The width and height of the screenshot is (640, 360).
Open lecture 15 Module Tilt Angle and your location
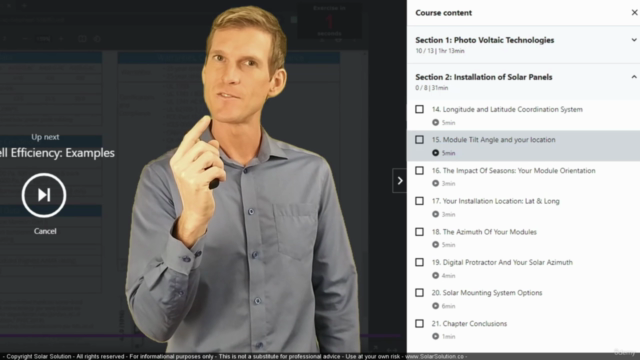coord(493,140)
